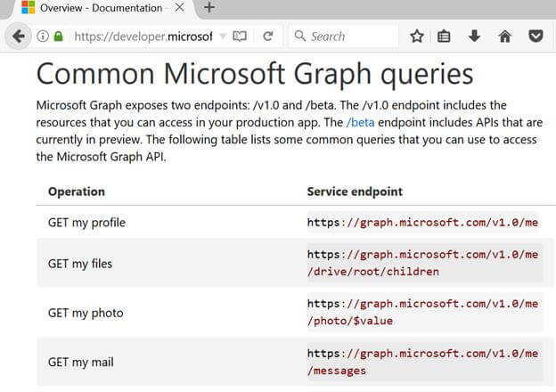Bookmark this page with the star icon
This screenshot has width=556, height=392.
click(417, 37)
